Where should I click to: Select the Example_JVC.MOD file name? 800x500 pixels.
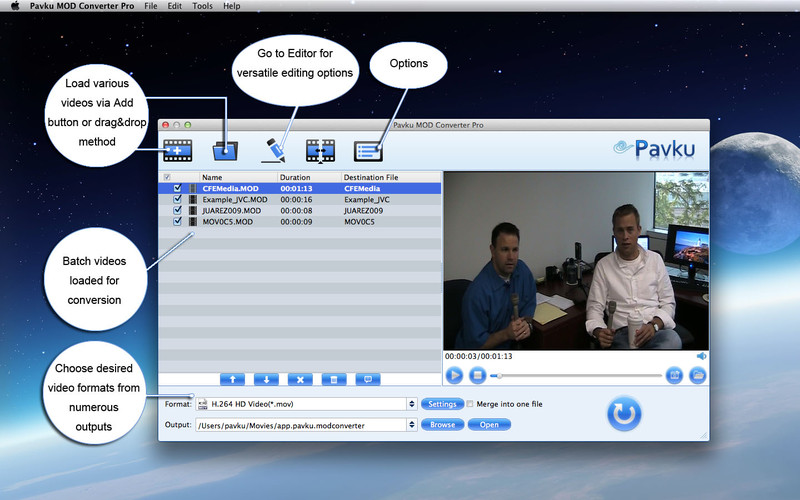click(x=235, y=199)
